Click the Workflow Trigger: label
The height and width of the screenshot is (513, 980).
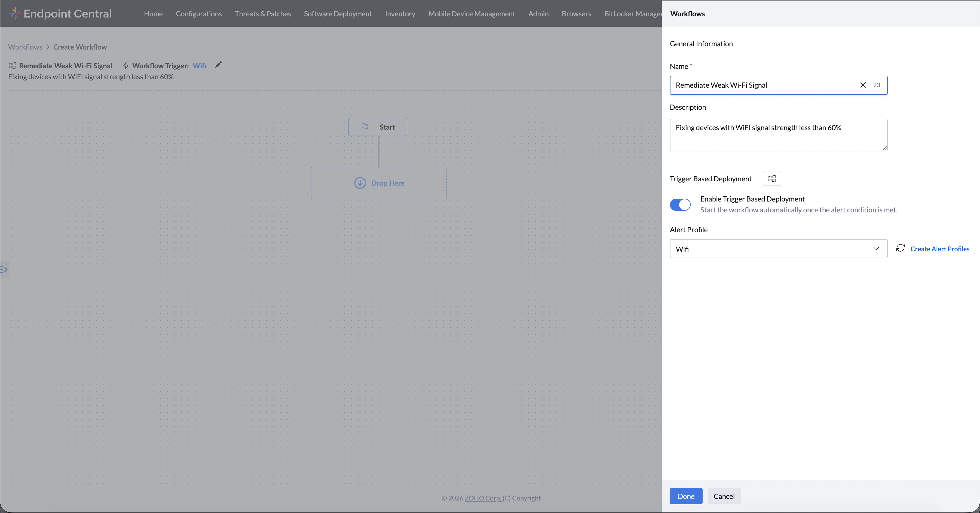click(x=160, y=65)
